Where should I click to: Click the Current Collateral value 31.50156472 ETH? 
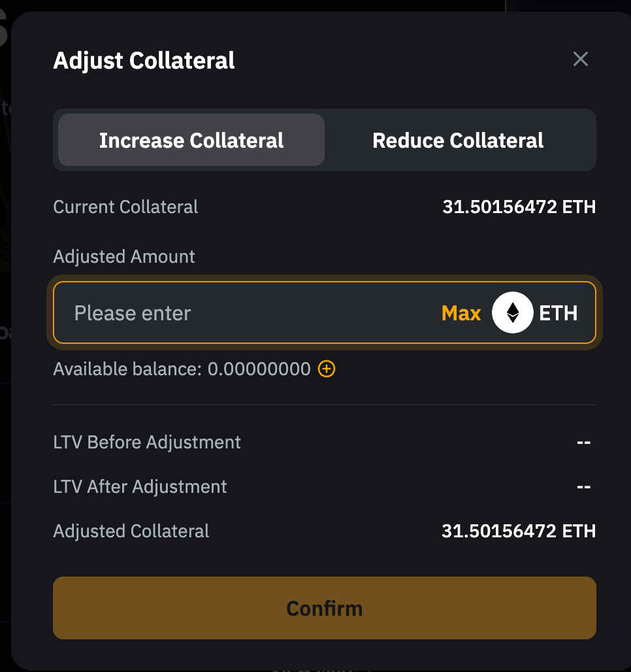point(519,207)
